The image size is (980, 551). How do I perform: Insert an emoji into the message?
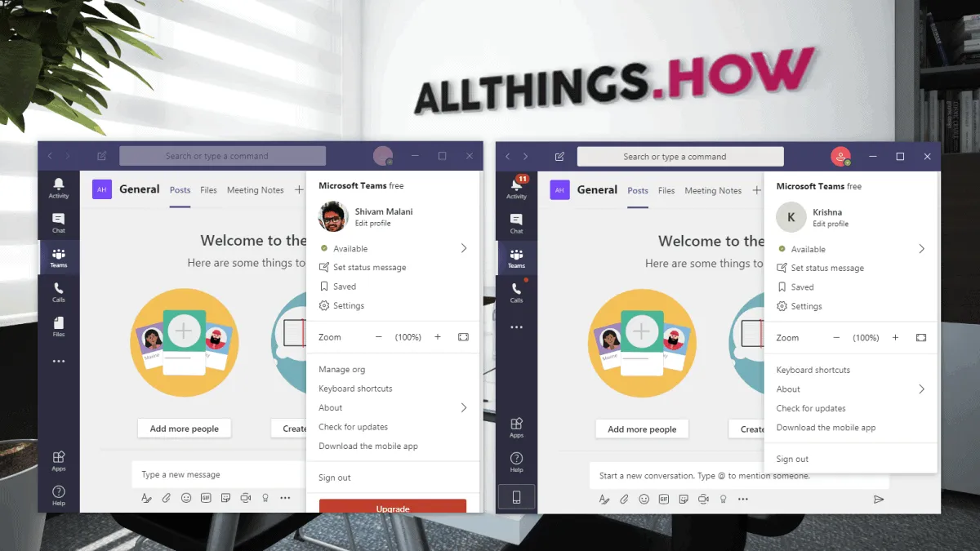(185, 497)
